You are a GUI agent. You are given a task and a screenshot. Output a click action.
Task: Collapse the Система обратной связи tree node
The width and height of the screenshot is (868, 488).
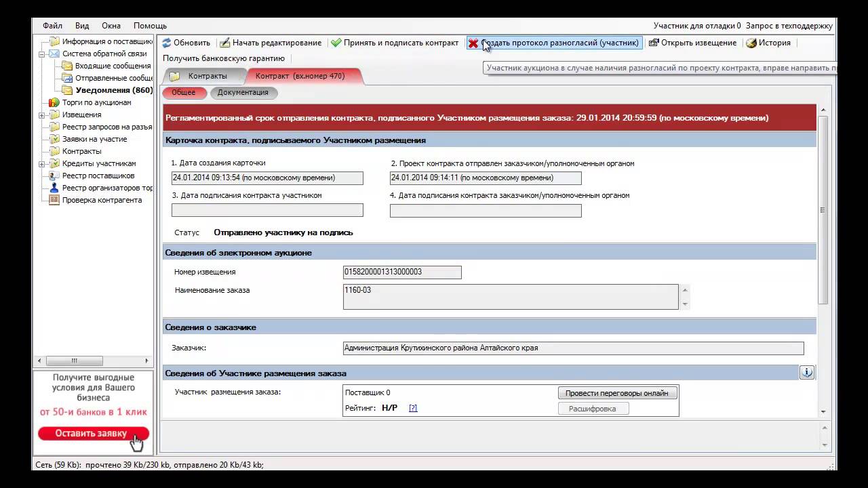(x=42, y=54)
